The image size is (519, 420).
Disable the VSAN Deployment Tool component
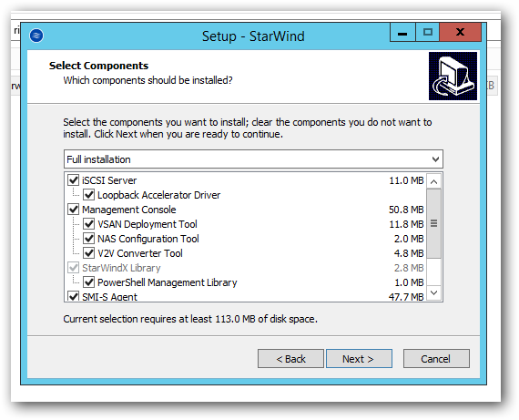[x=88, y=224]
